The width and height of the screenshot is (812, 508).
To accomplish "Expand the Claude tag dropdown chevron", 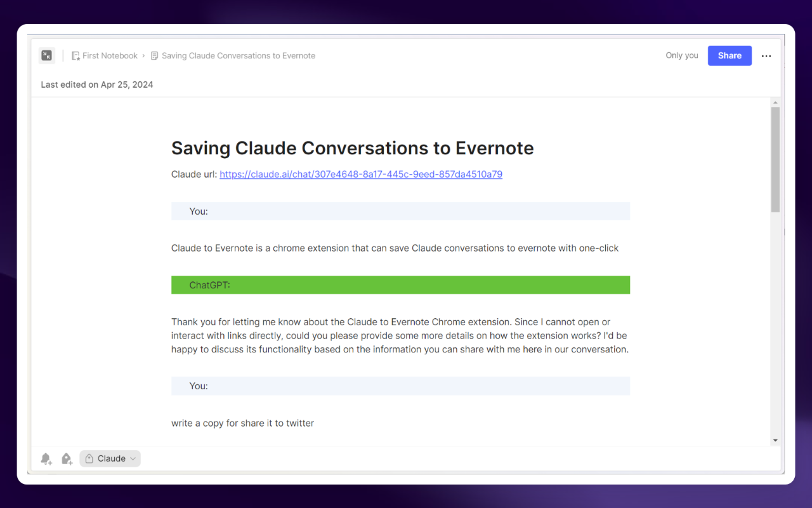I will pos(133,458).
